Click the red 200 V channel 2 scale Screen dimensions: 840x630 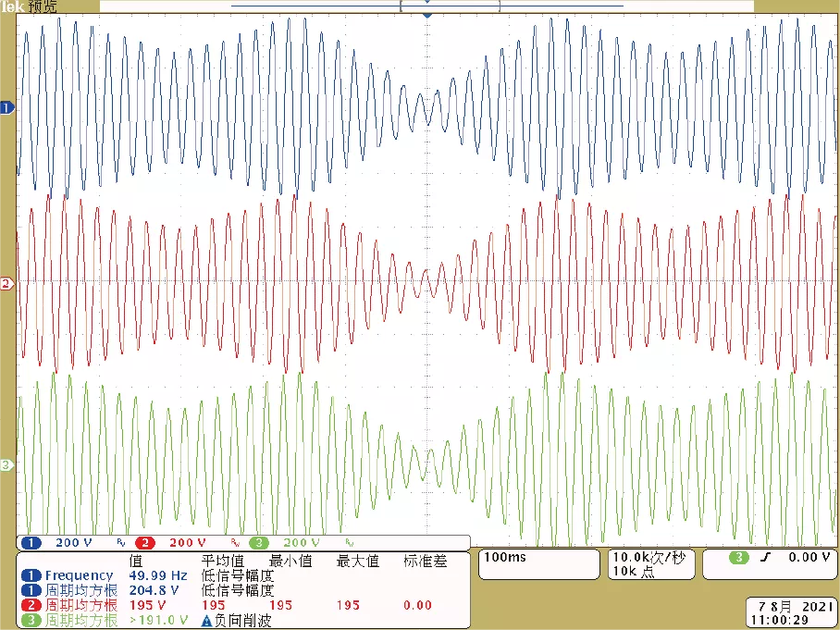point(188,543)
